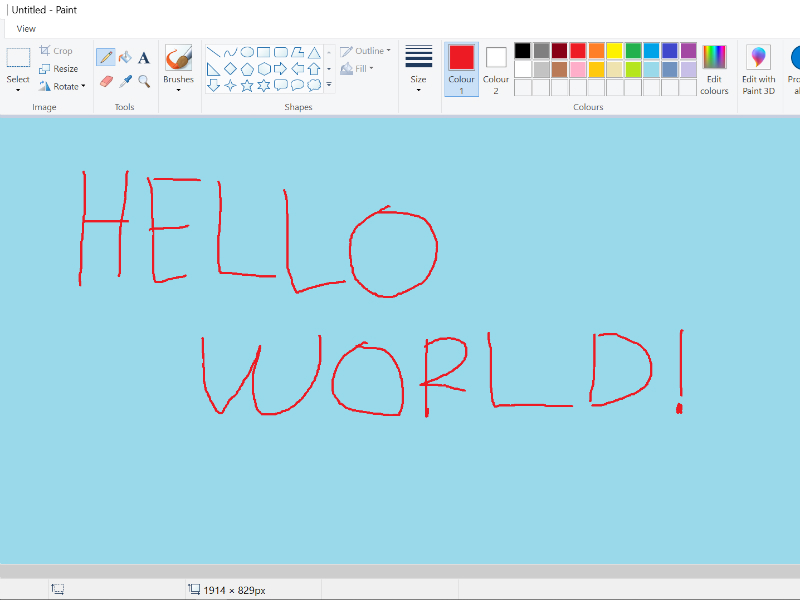Image resolution: width=800 pixels, height=600 pixels.
Task: Select the Text tool
Action: (x=143, y=57)
